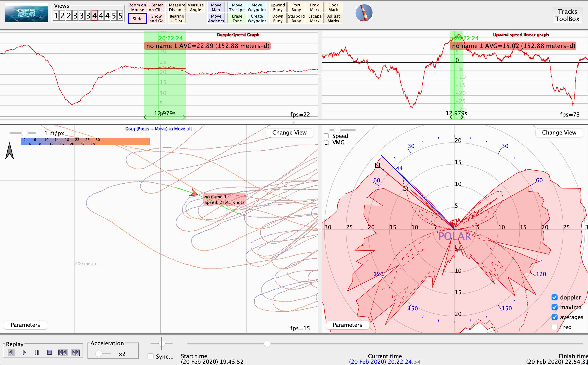The width and height of the screenshot is (588, 365).
Task: Select the highlighted view 4 button
Action: tap(95, 16)
